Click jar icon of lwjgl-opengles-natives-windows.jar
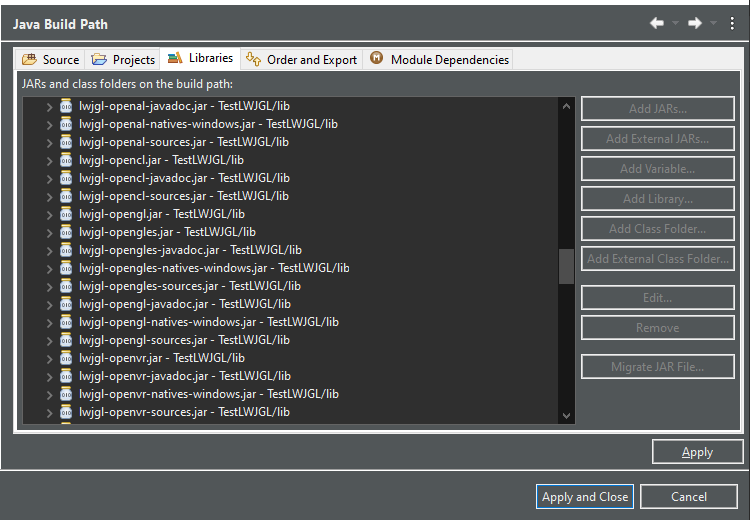 pyautogui.click(x=66, y=268)
